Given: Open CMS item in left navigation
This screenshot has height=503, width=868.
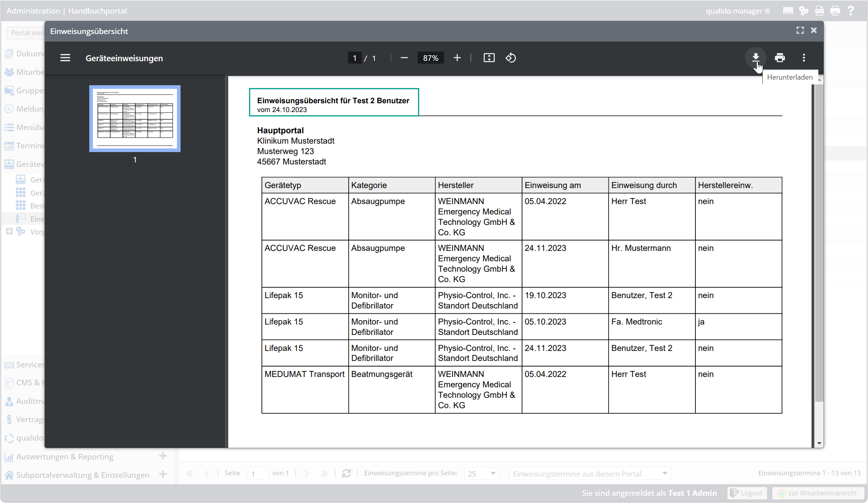Looking at the screenshot, I should click(25, 383).
